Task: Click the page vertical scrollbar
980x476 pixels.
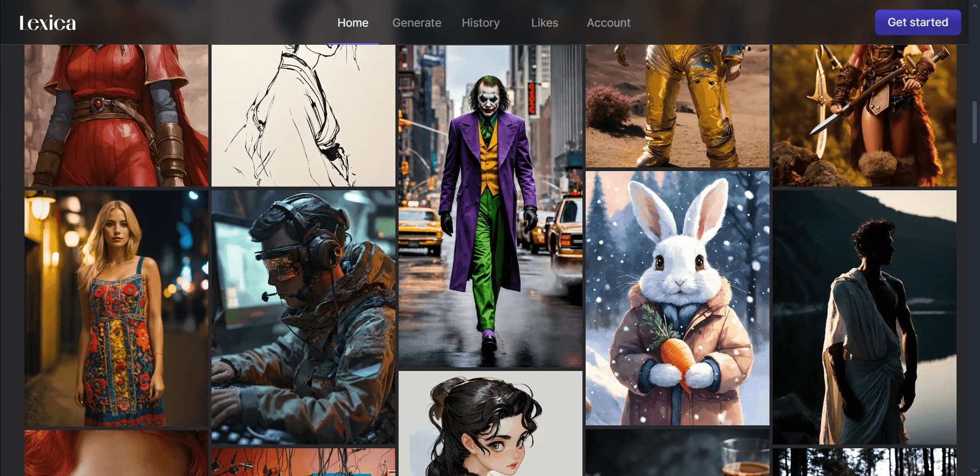Action: (975, 123)
